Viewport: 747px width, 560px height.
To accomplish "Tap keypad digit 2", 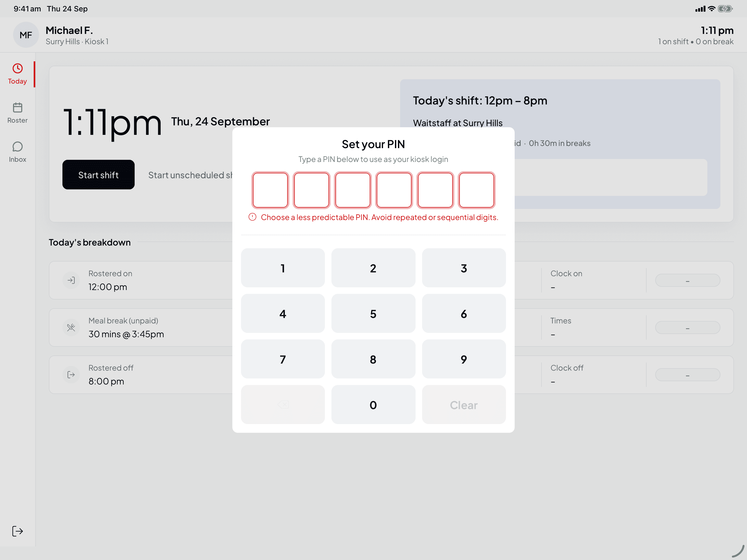I will [x=373, y=268].
